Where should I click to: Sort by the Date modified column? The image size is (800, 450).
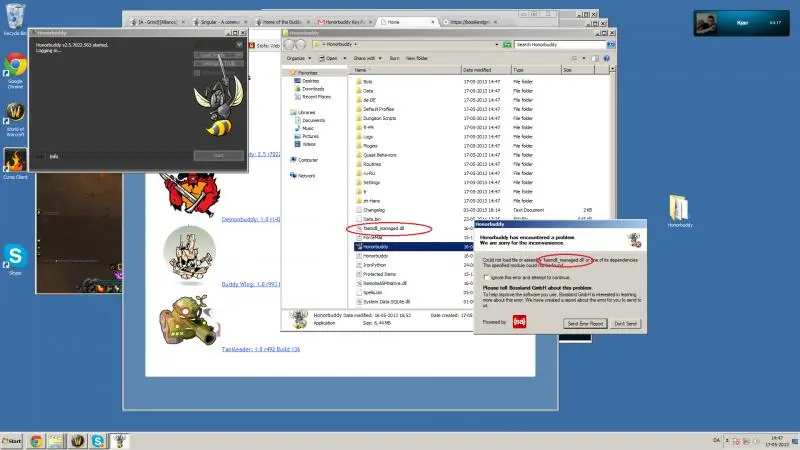485,70
